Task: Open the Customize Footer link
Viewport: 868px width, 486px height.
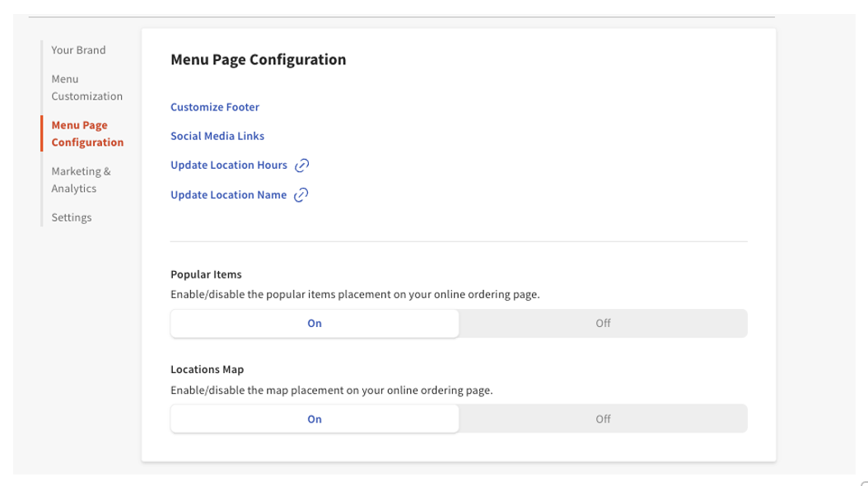Action: tap(214, 107)
